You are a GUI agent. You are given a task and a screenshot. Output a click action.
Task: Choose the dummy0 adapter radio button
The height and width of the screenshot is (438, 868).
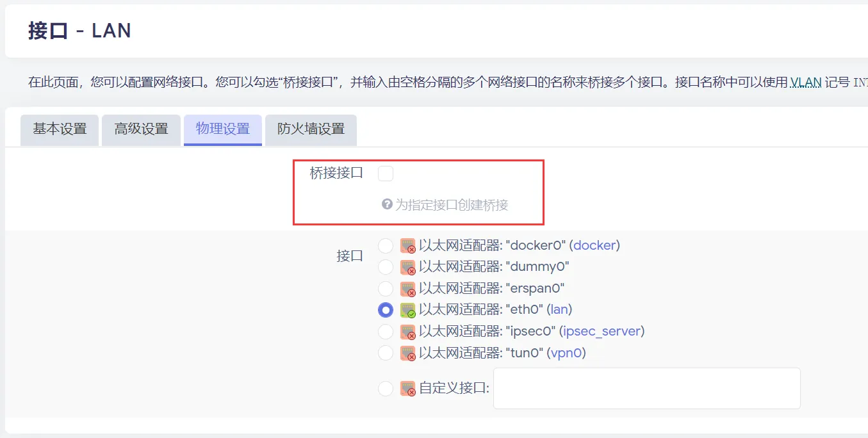386,267
